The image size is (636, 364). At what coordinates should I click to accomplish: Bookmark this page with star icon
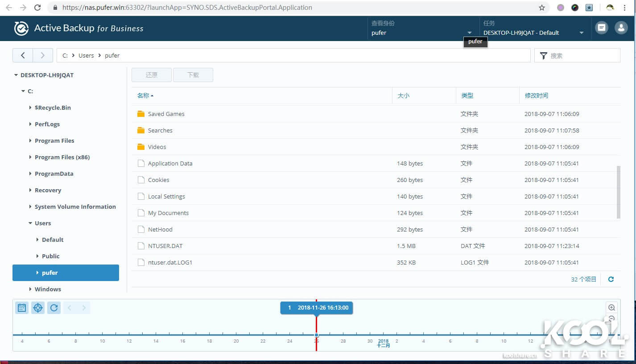pos(542,8)
